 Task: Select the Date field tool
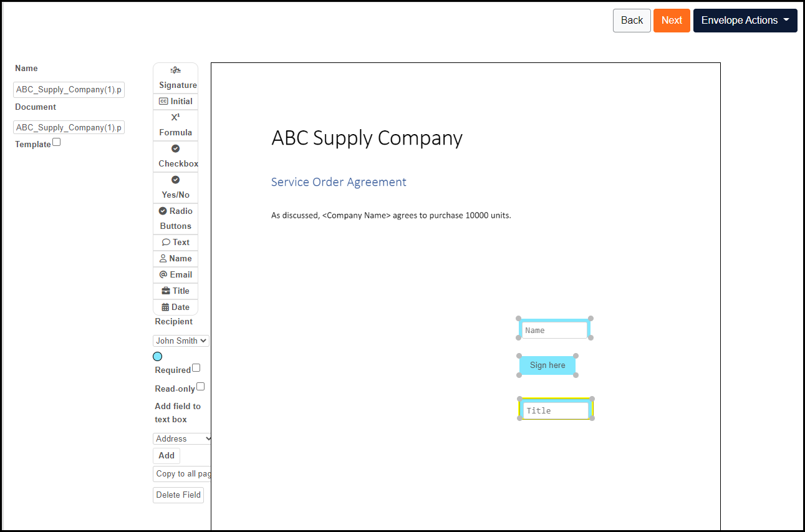pyautogui.click(x=175, y=307)
